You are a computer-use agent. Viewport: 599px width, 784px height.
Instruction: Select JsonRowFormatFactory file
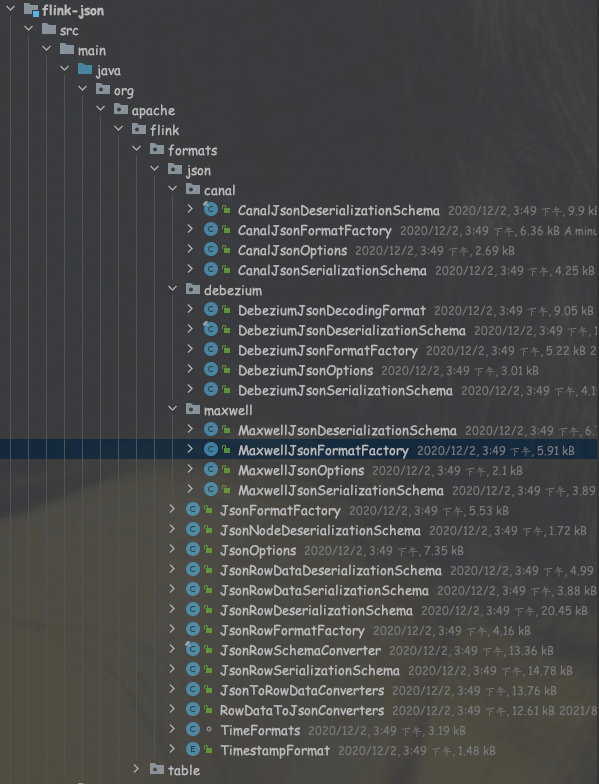(292, 630)
